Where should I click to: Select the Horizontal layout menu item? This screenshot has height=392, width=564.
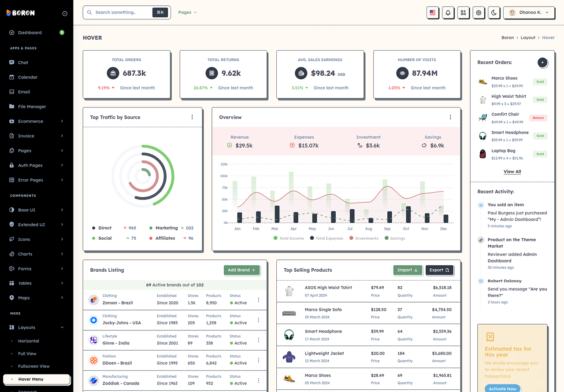click(x=29, y=341)
